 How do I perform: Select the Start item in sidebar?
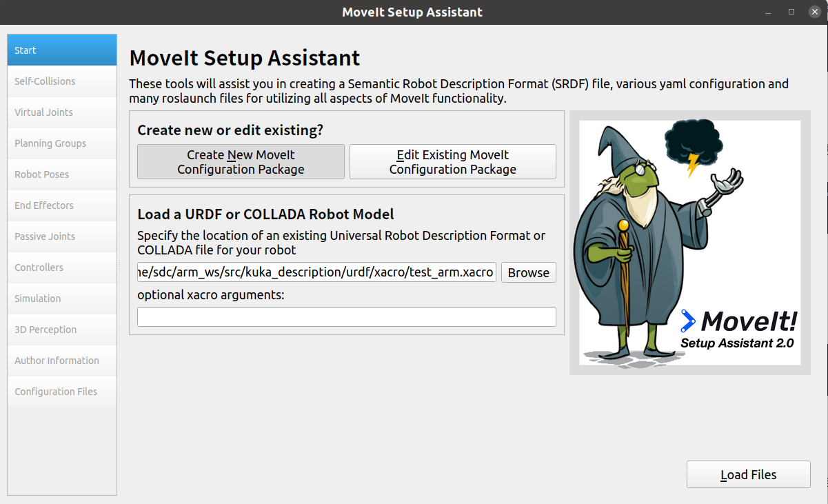(x=62, y=50)
